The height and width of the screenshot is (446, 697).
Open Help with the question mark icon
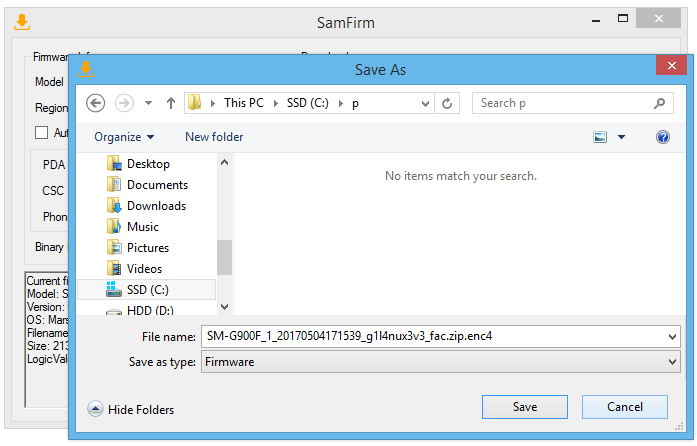tap(663, 137)
